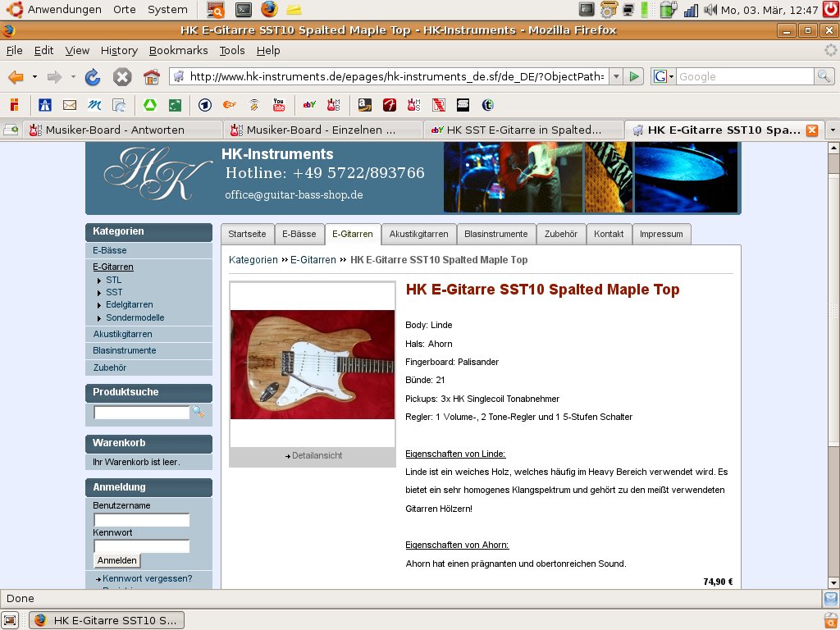The image size is (840, 630).
Task: Click the network signal bars icon
Action: 691,10
